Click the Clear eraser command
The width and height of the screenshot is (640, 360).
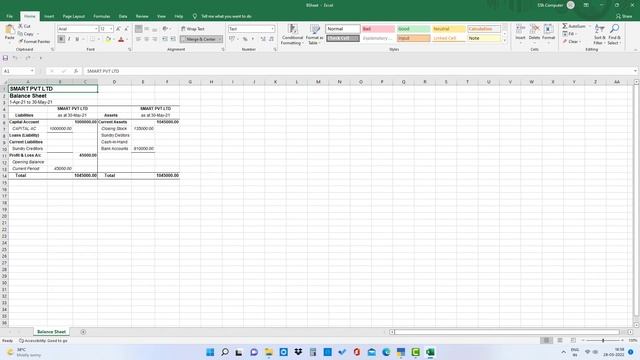click(x=571, y=42)
